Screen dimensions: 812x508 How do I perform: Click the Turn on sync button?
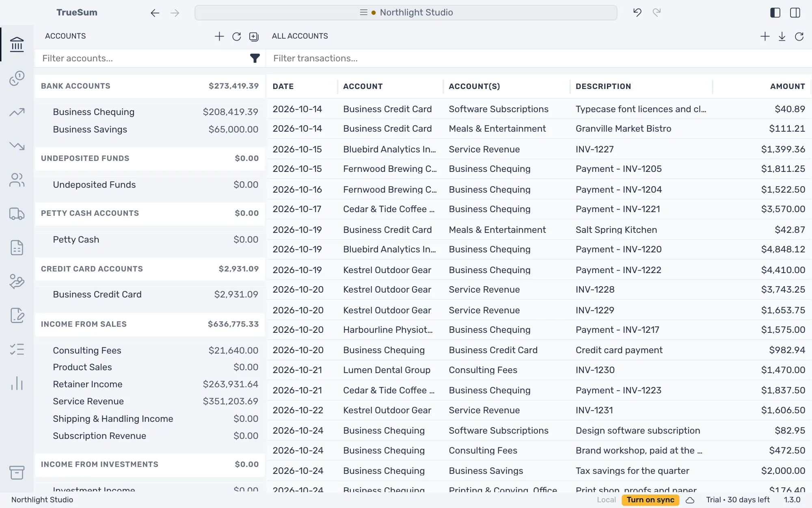coord(650,500)
